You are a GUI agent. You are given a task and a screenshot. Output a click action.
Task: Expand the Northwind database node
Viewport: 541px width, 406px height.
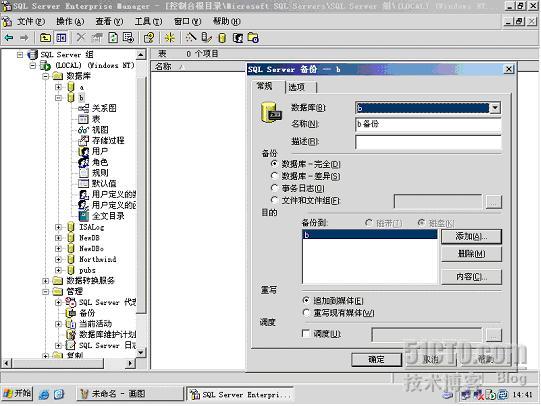pyautogui.click(x=58, y=259)
